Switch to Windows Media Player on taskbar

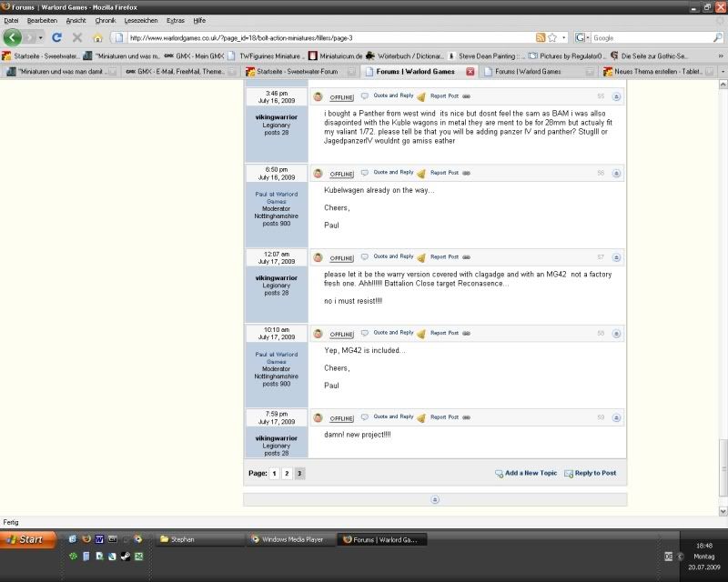(289, 539)
